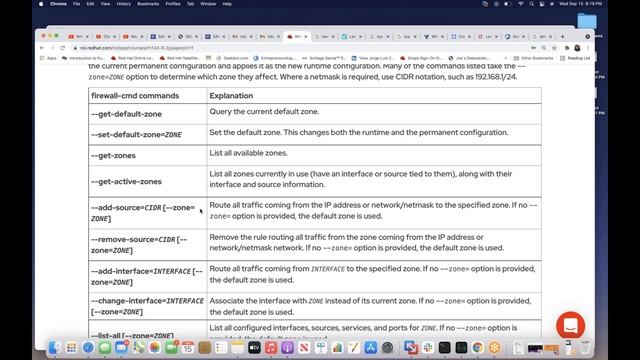This screenshot has width=640, height=360.
Task: Open the Window menu
Action: click(x=208, y=4)
